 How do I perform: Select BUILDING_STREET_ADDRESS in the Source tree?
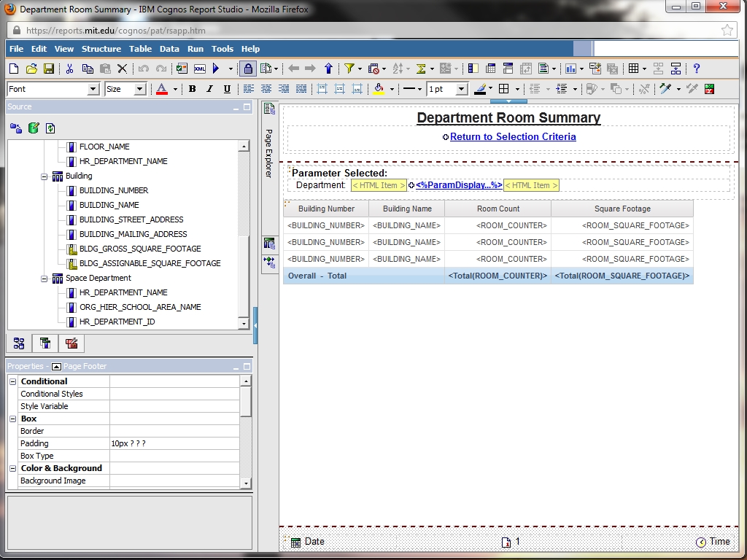[131, 219]
